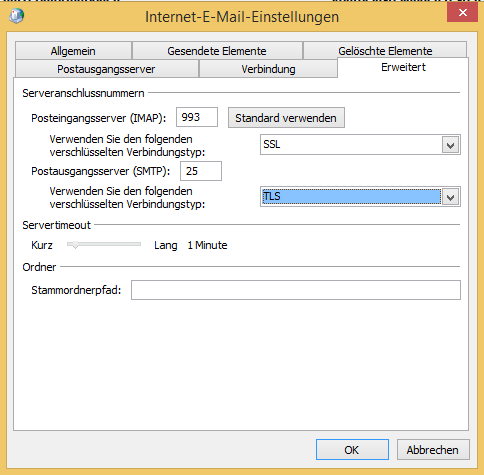Click the SSL value in IMAP encryption combo box

(351, 145)
